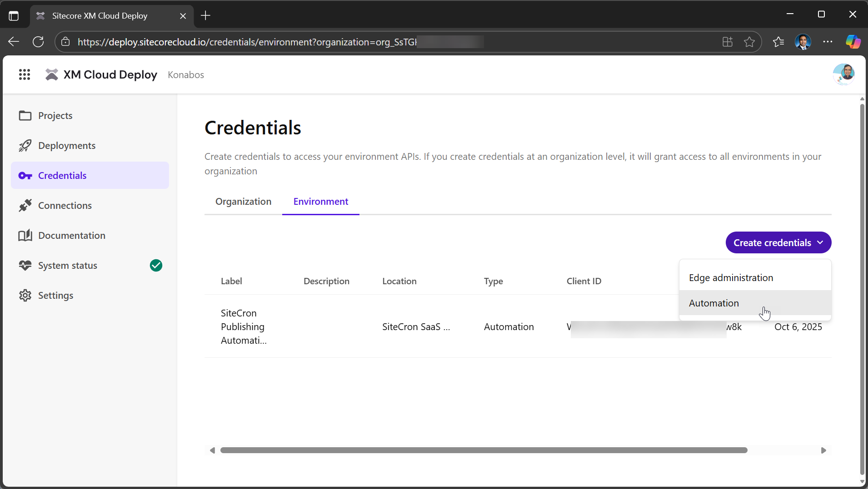
Task: Select Automation from the dropdown menu
Action: (713, 303)
